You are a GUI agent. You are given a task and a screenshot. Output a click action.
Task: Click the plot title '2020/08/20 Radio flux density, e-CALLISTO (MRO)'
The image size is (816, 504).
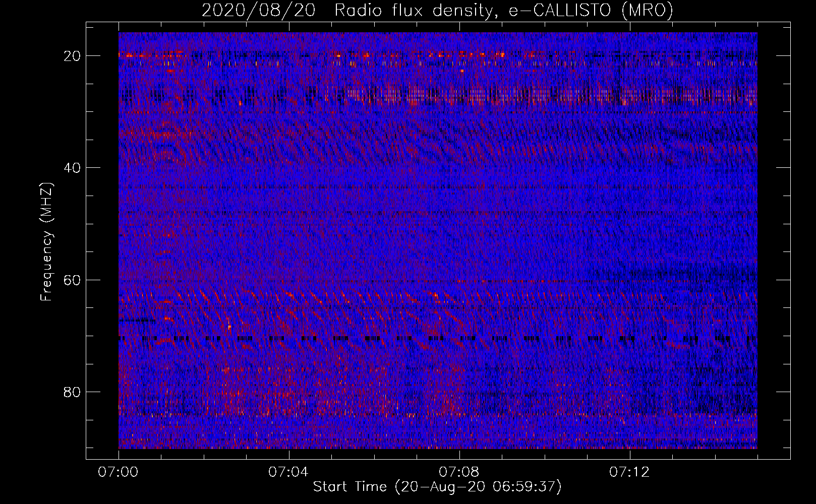pyautogui.click(x=437, y=10)
